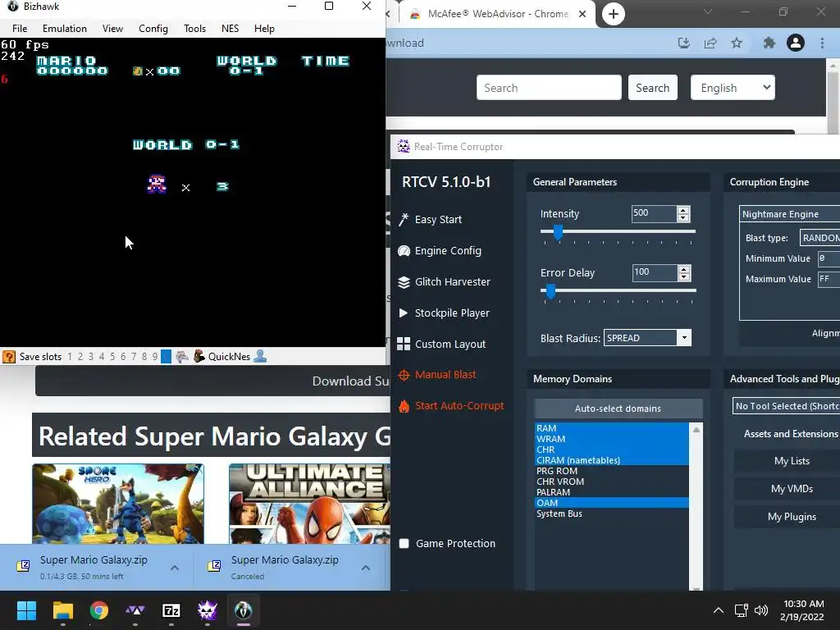Select save slot 1 in Bizhawk
This screenshot has width=840, height=630.
70,357
